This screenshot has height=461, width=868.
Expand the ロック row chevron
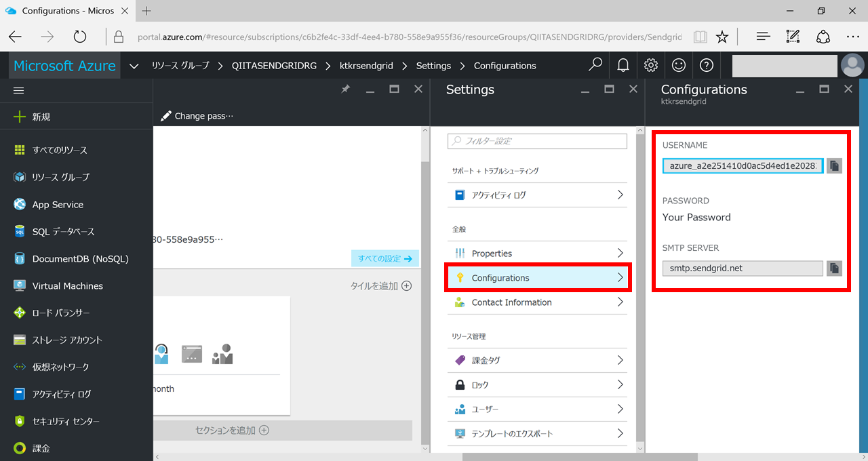click(x=620, y=384)
